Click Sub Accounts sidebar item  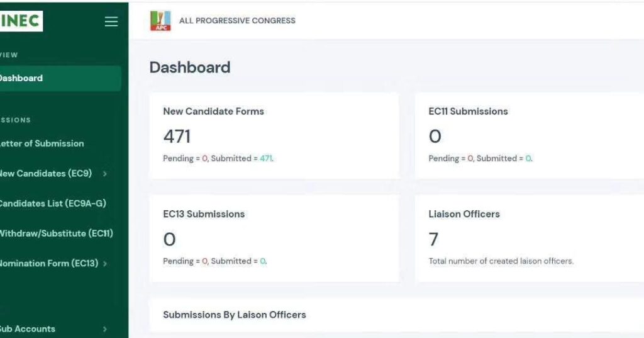(27, 329)
